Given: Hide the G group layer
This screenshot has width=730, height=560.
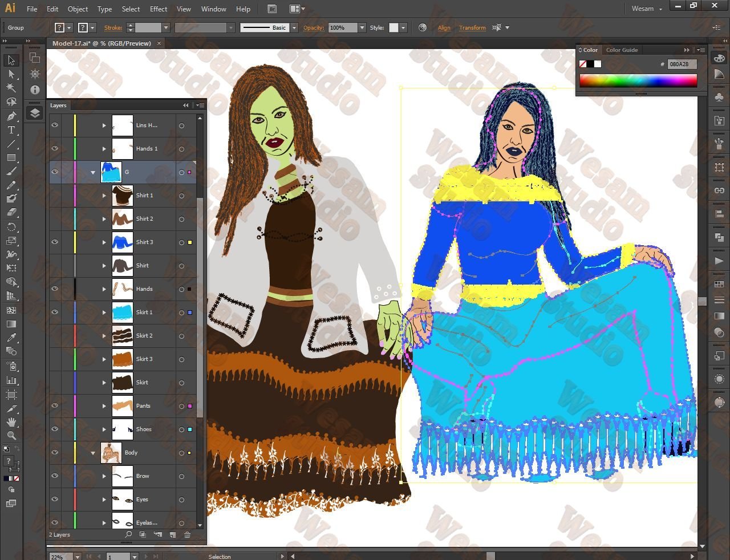Looking at the screenshot, I should (55, 172).
